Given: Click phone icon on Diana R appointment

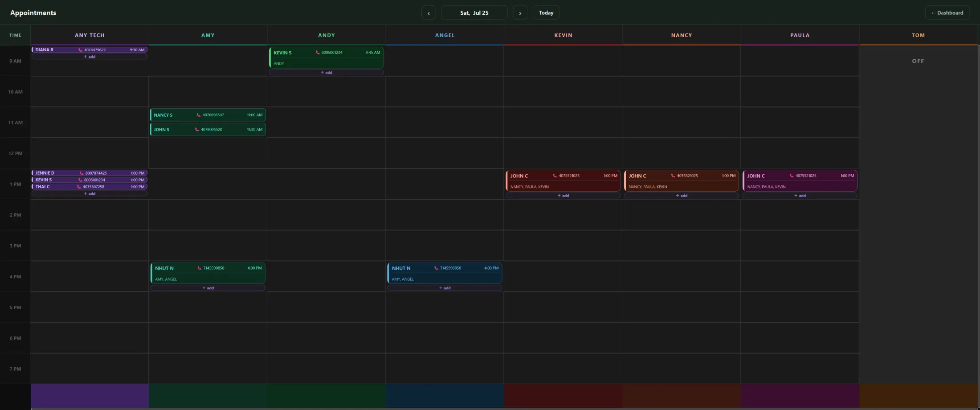Looking at the screenshot, I should pyautogui.click(x=81, y=50).
